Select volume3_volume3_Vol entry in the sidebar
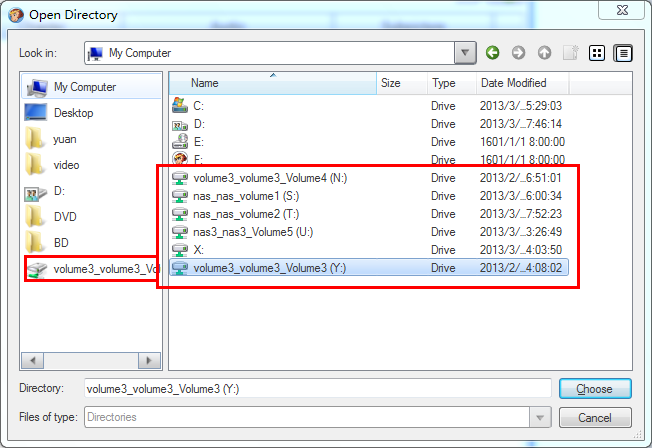 point(92,269)
